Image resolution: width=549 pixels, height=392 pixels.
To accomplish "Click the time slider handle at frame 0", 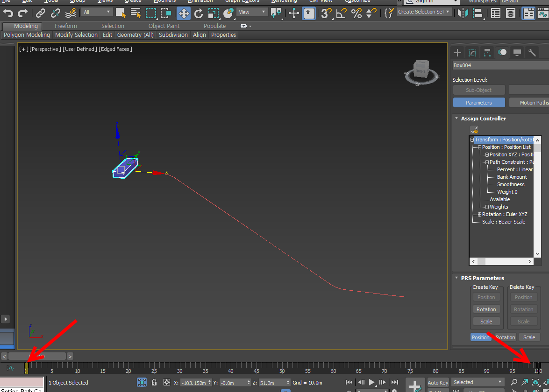I will (26, 368).
